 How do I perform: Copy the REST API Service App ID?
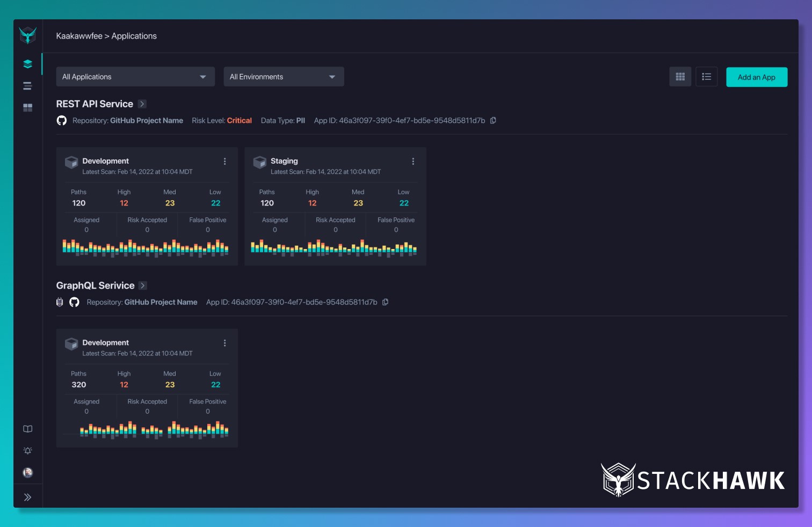493,121
